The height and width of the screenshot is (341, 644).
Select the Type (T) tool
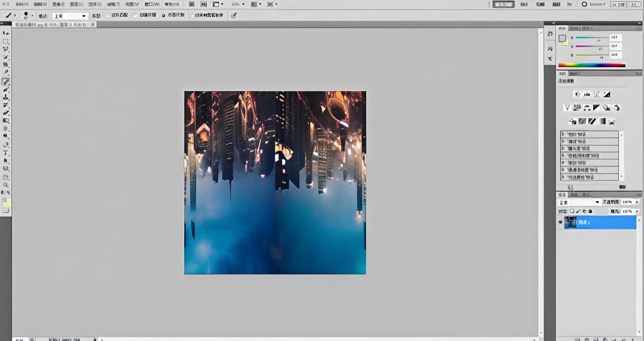coord(6,153)
